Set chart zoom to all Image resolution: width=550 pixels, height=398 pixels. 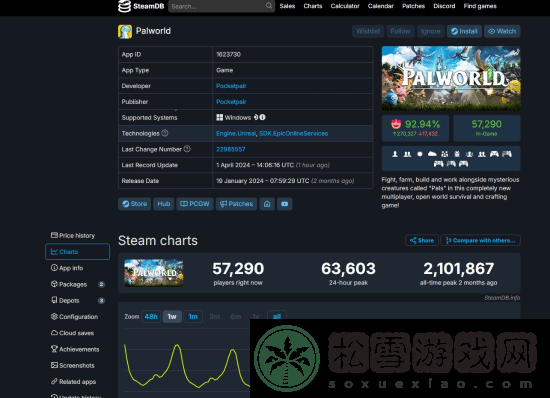click(x=277, y=316)
